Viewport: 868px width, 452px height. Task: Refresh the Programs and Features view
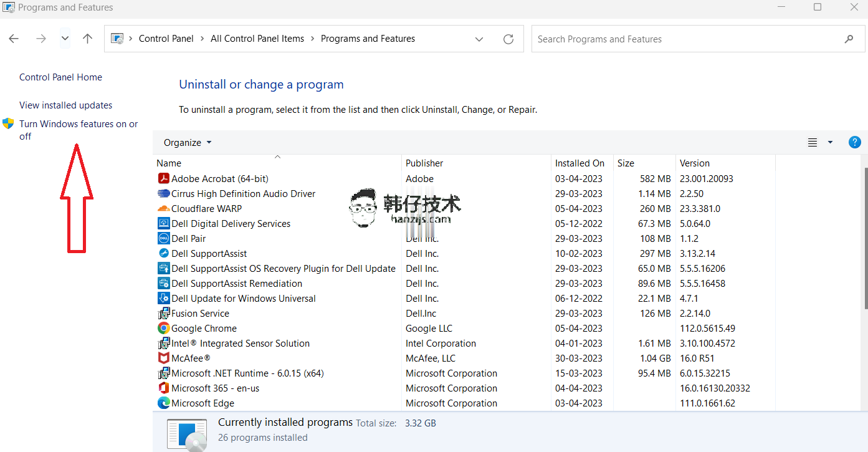pos(508,39)
